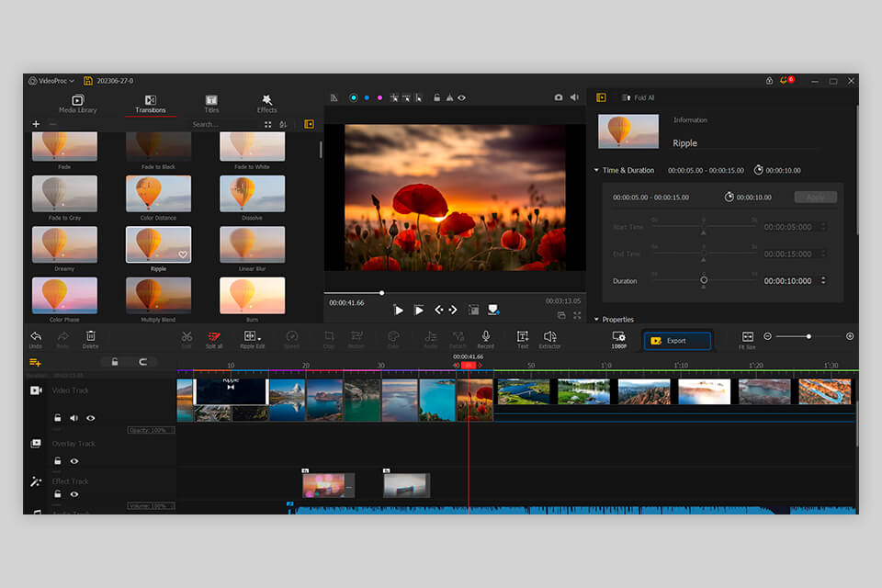This screenshot has width=882, height=588.
Task: Click the 00:00:10:000 duration field
Action: [x=787, y=281]
